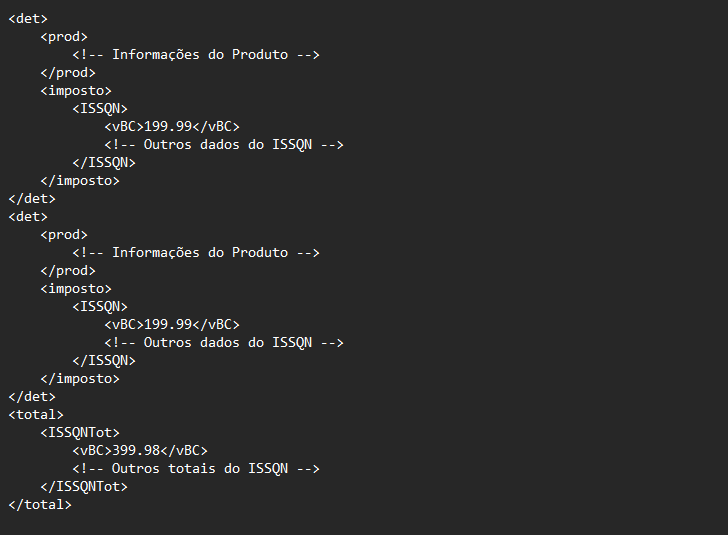The image size is (728, 535).
Task: Click the second opening det tag
Action: click(28, 216)
